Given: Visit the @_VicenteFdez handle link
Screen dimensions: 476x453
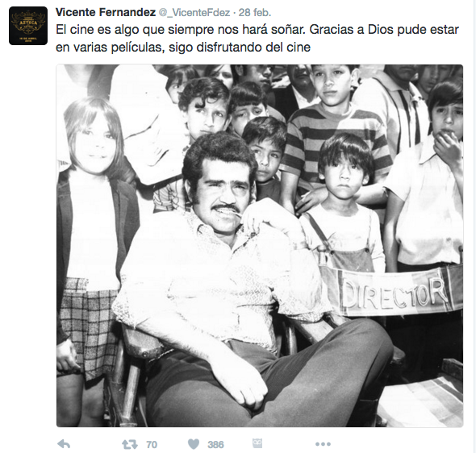Looking at the screenshot, I should pyautogui.click(x=194, y=13).
